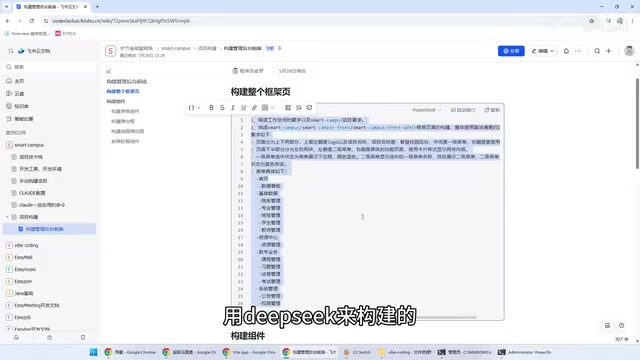The image size is (640, 360).
Task: Click the notification bell icon
Action: click(566, 51)
